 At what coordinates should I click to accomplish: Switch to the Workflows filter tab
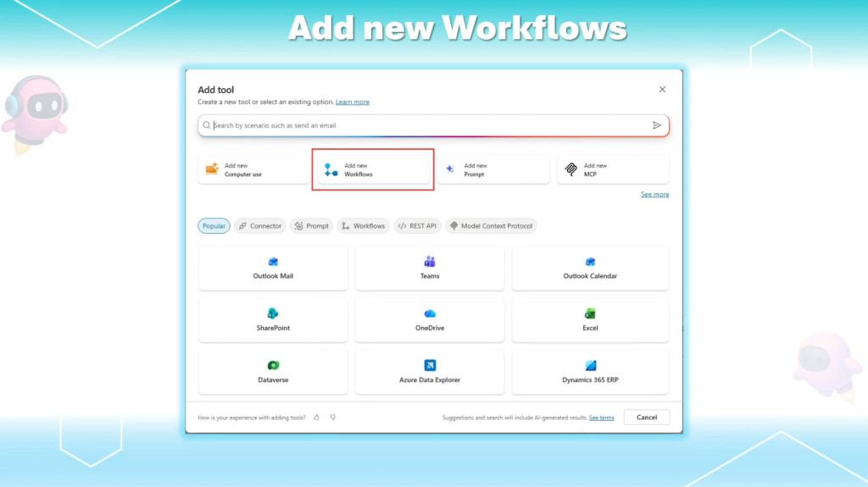click(363, 226)
